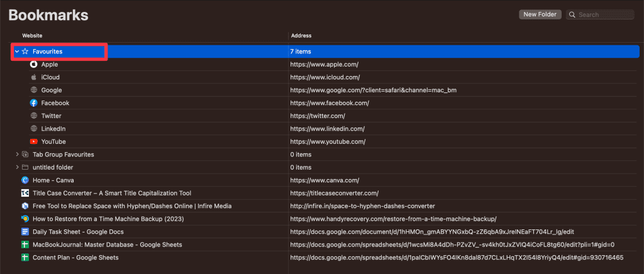Image resolution: width=644 pixels, height=274 pixels.
Task: Select the Title Case Converter bookmark title
Action: click(x=112, y=193)
